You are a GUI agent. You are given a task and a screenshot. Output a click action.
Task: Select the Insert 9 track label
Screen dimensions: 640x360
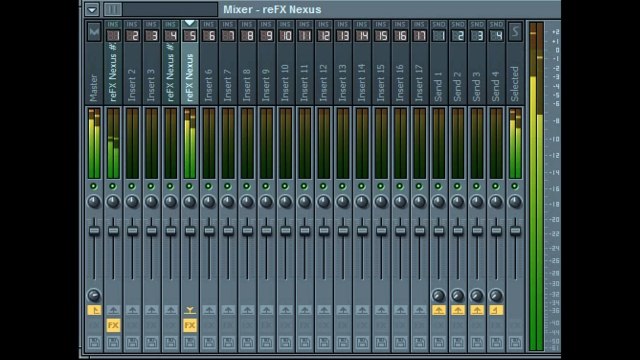coord(267,85)
